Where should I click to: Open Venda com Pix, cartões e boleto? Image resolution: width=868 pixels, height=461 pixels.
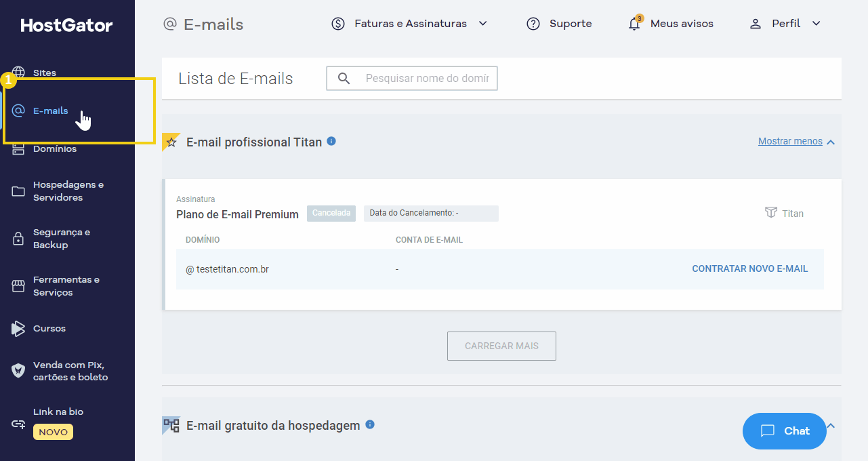[x=70, y=371]
